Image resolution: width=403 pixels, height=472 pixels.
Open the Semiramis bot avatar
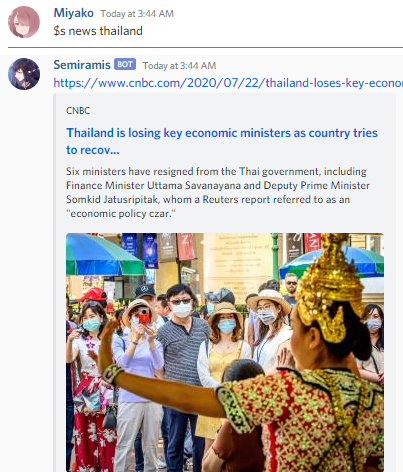point(24,74)
